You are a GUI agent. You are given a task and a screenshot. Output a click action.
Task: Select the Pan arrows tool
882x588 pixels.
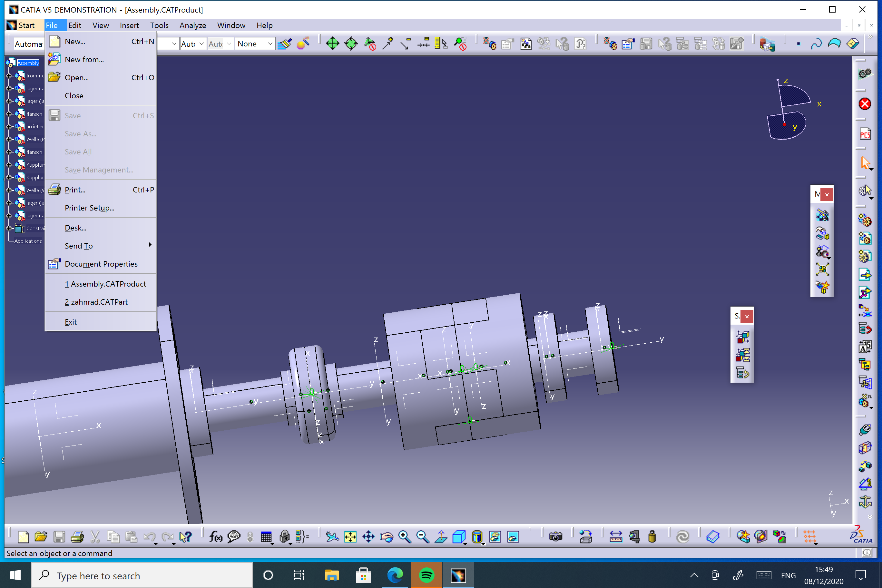coord(368,537)
